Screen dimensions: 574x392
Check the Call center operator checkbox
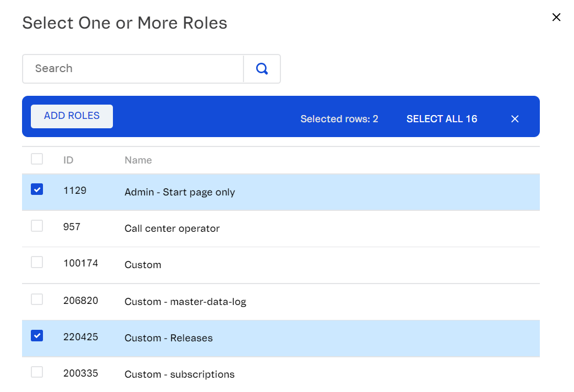click(37, 226)
